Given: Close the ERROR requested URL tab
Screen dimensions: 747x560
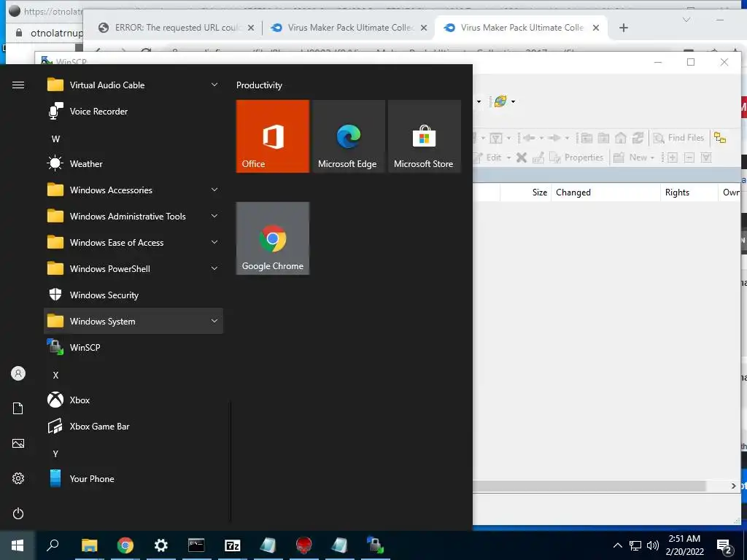Looking at the screenshot, I should point(251,28).
